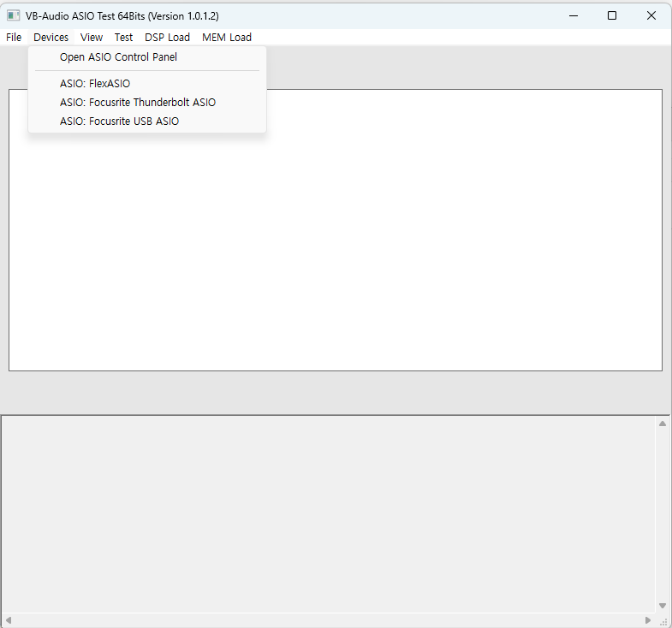Screen dimensions: 672x628
Task: Click the horizontal scrollbar left arrow
Action: pos(9,620)
